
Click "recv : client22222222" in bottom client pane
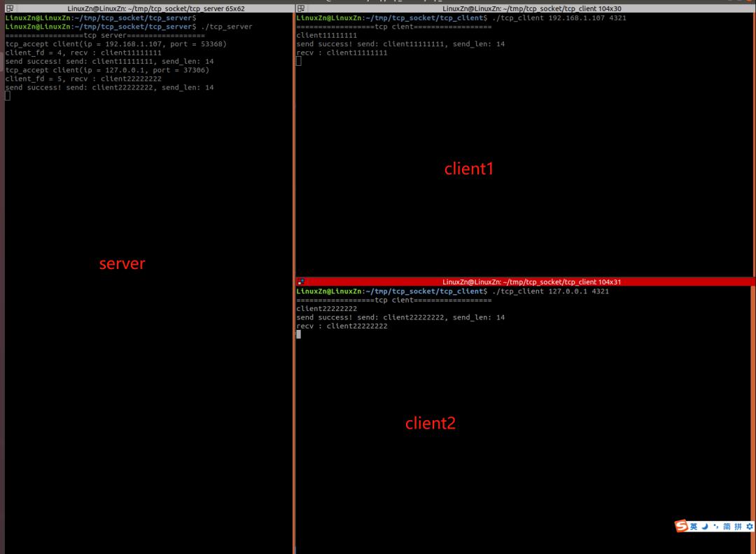[x=342, y=326]
